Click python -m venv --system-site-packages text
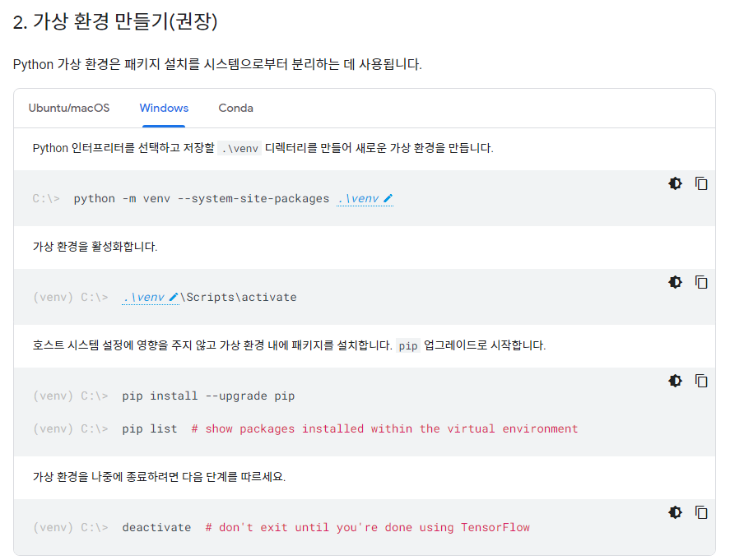Viewport: 730px width, 560px height. (201, 199)
